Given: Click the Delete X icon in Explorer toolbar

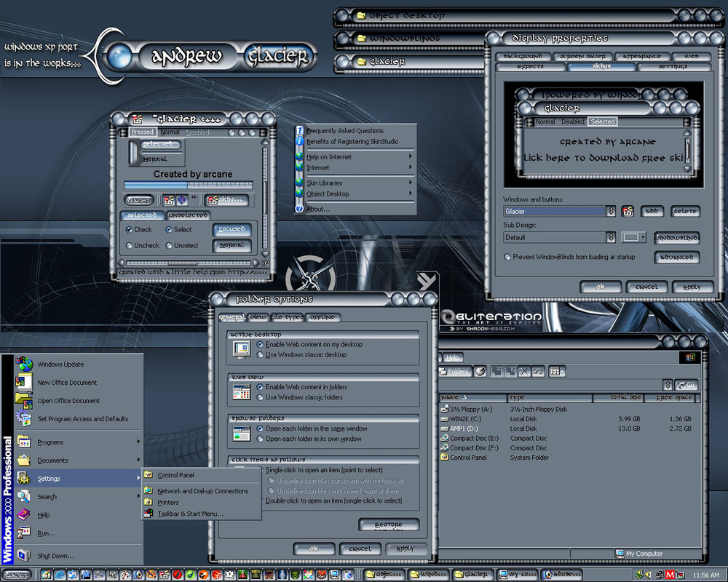Looking at the screenshot, I should 524,372.
